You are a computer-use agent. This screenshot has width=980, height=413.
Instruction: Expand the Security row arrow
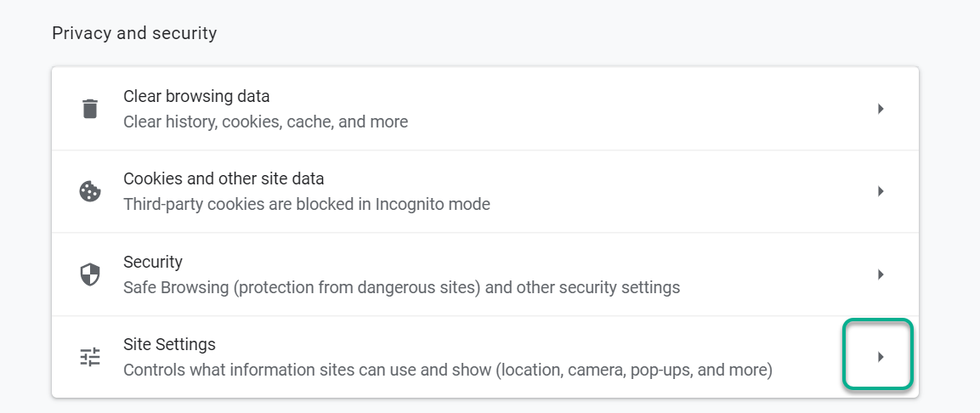881,274
